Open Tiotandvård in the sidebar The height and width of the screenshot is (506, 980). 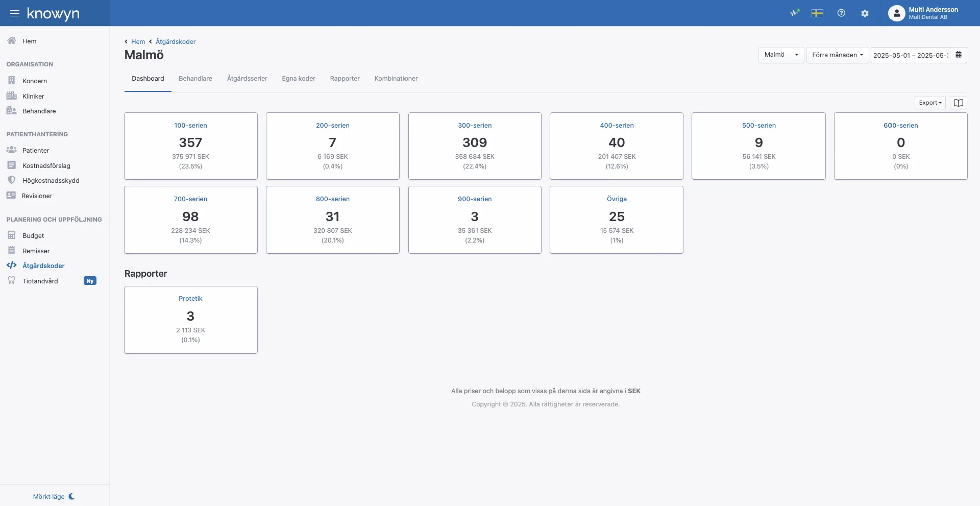(x=40, y=281)
